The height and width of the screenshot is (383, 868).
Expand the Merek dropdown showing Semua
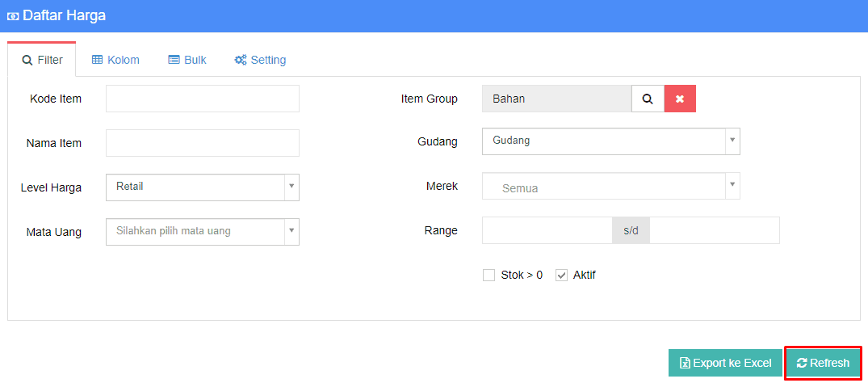611,186
